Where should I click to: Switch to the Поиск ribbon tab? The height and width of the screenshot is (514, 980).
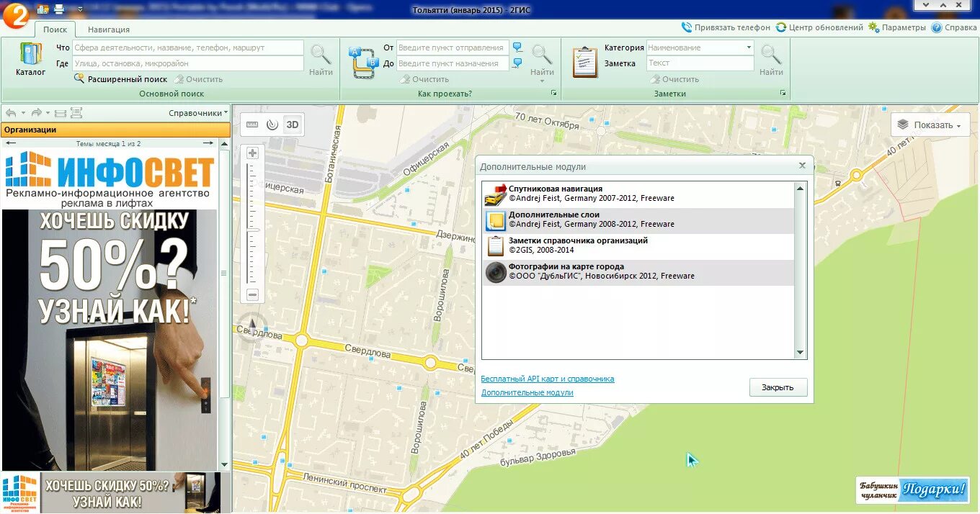[x=55, y=30]
